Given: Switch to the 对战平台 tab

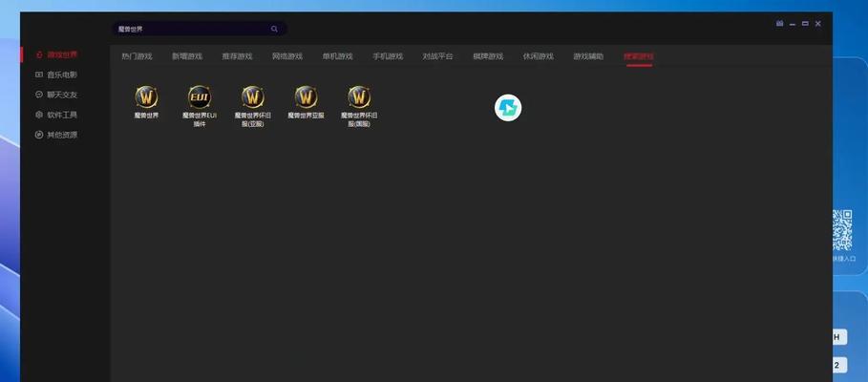Looking at the screenshot, I should [438, 56].
